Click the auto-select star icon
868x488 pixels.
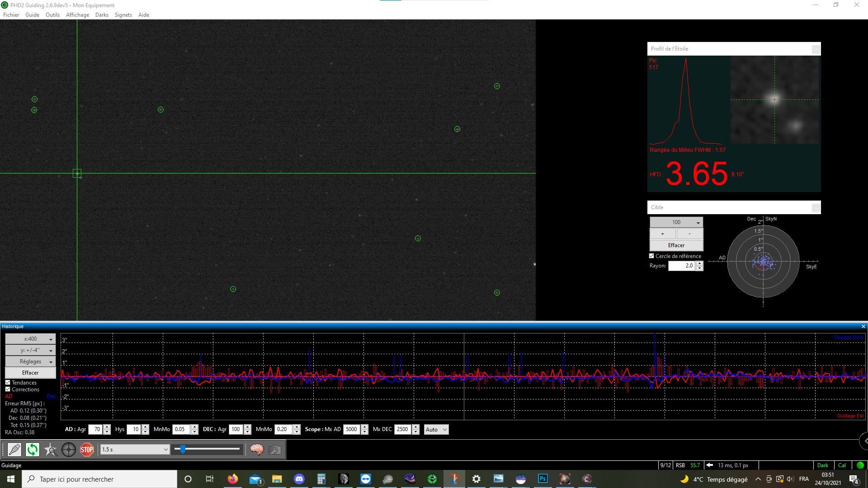point(51,450)
